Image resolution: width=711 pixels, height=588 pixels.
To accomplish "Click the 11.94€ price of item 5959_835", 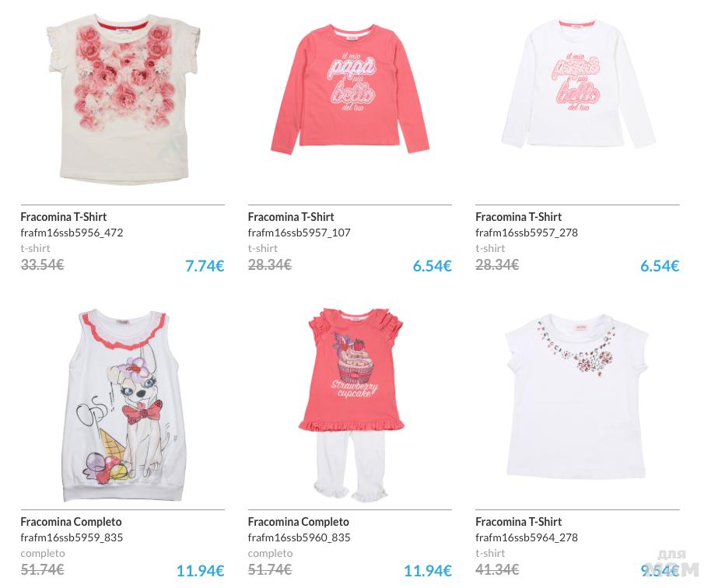I will coord(200,571).
